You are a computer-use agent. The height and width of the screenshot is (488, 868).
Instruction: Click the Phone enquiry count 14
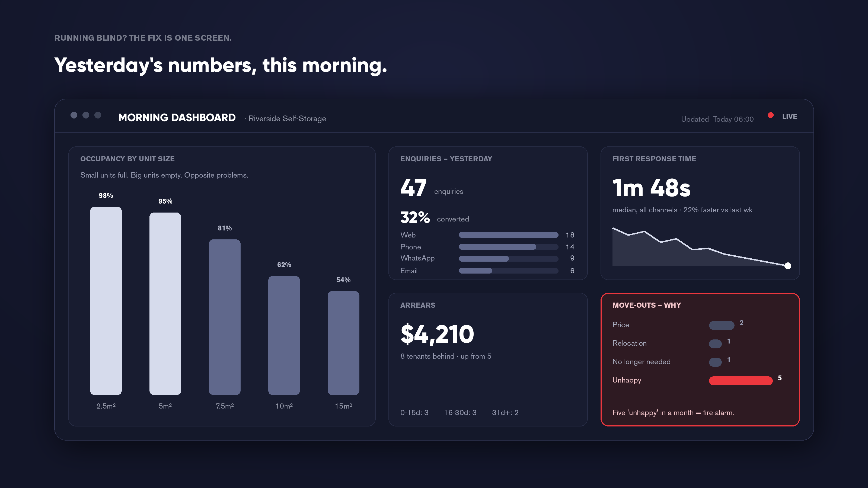tap(570, 247)
